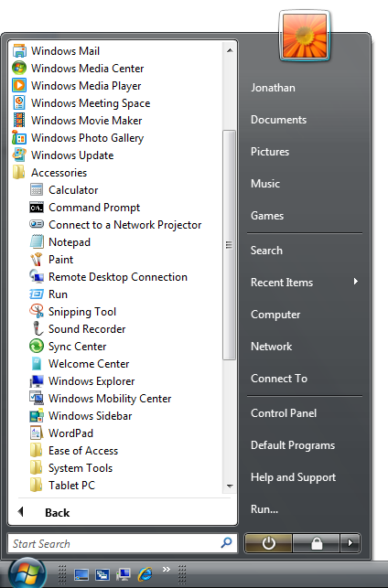Click Connect to a Network Projector icon

click(37, 224)
